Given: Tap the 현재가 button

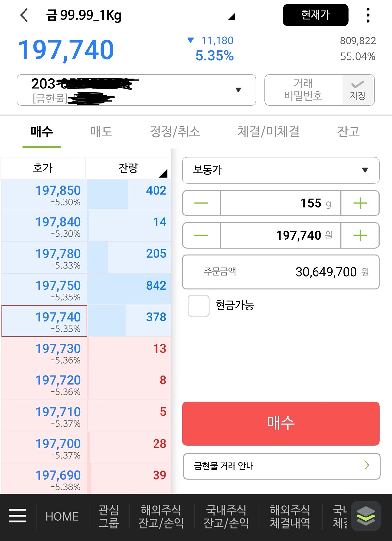Looking at the screenshot, I should (x=316, y=15).
